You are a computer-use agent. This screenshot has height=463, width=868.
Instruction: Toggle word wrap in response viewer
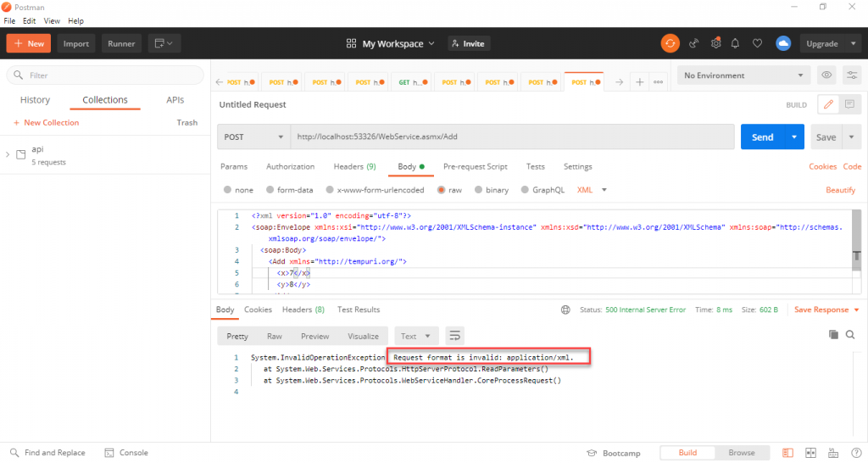[x=455, y=336]
